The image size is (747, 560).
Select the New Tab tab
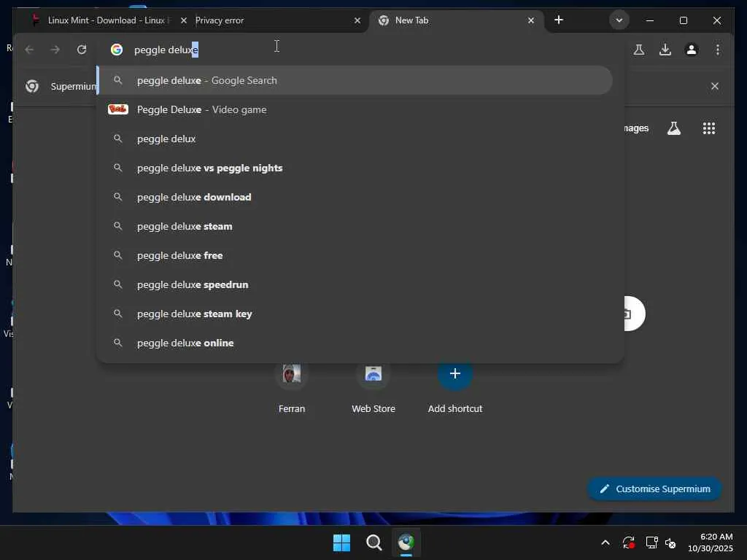(x=455, y=20)
